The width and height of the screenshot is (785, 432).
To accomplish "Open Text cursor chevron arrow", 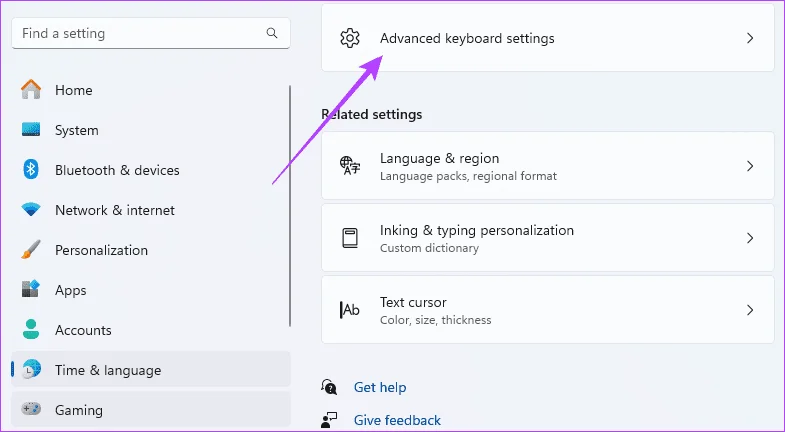I will pyautogui.click(x=750, y=310).
